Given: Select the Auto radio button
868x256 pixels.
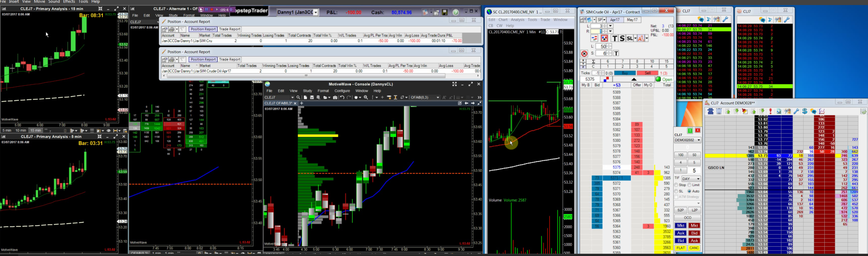Looking at the screenshot, I should [x=689, y=191].
